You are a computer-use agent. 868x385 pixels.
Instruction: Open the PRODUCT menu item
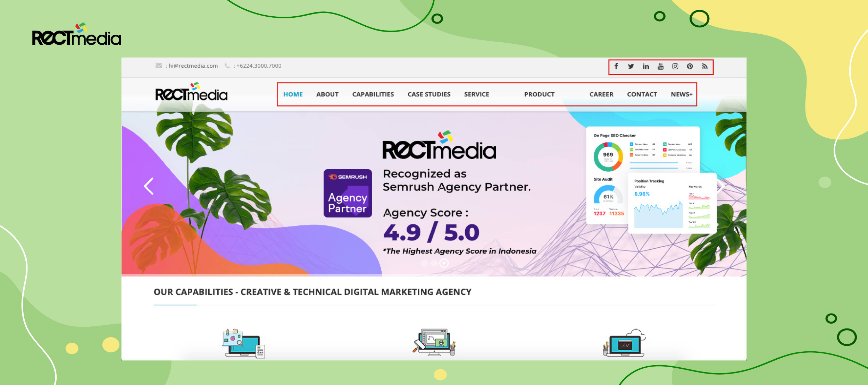tap(539, 94)
